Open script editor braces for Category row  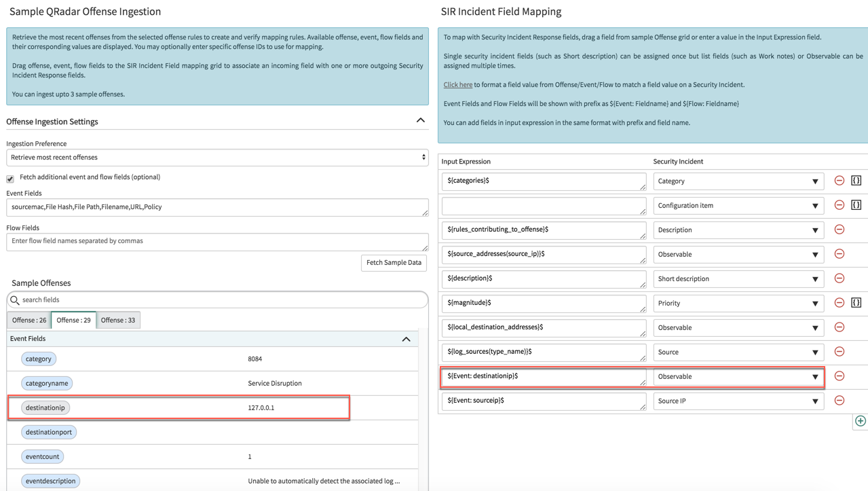tap(856, 181)
